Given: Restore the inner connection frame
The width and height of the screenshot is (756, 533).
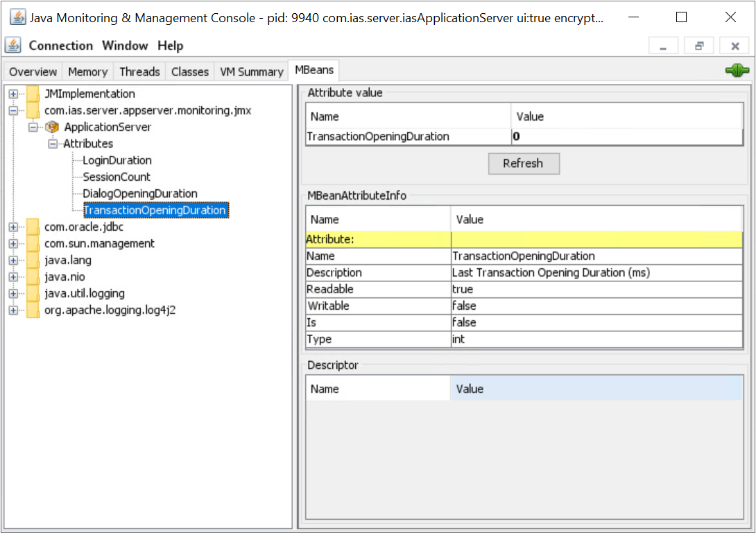Looking at the screenshot, I should click(x=699, y=46).
